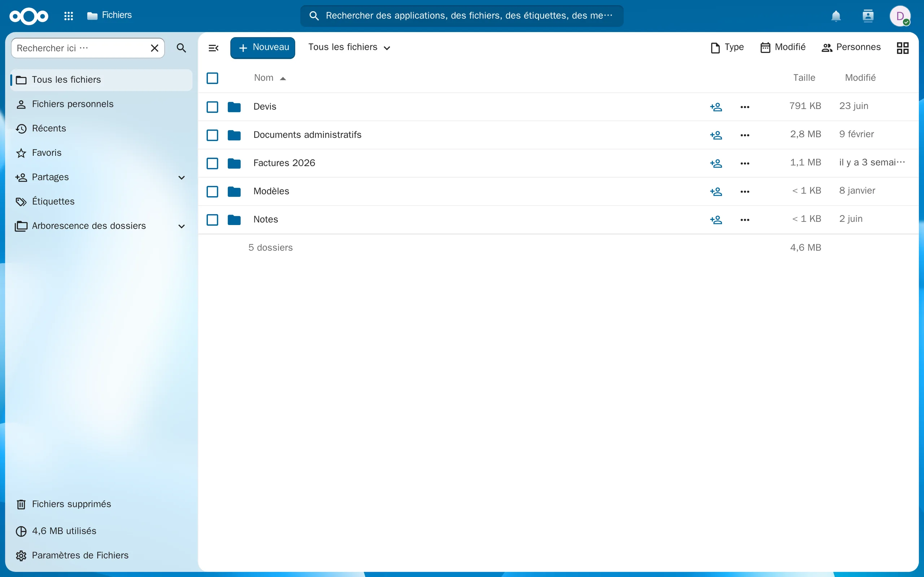Screen dimensions: 924x577
Task: Open actions menu for Factures 2026
Action: (x=745, y=163)
